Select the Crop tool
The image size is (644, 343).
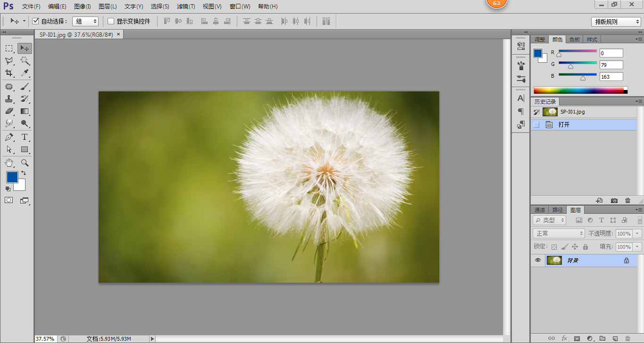point(9,73)
